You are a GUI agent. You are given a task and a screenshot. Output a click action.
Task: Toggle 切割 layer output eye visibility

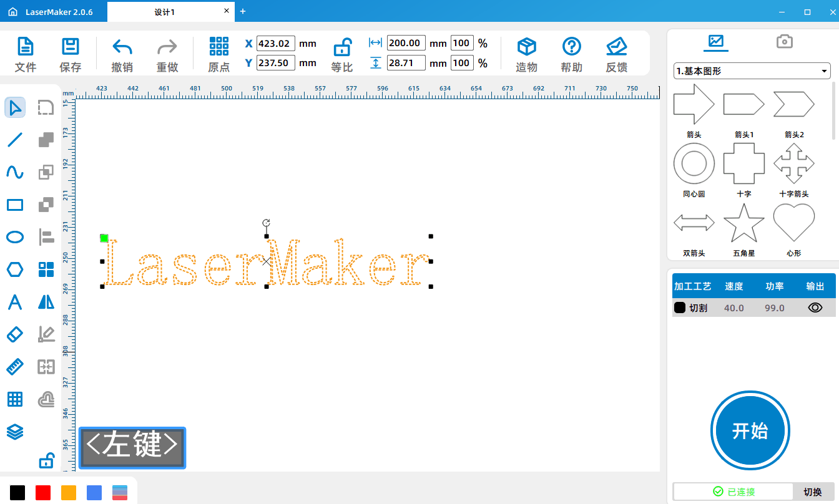815,308
